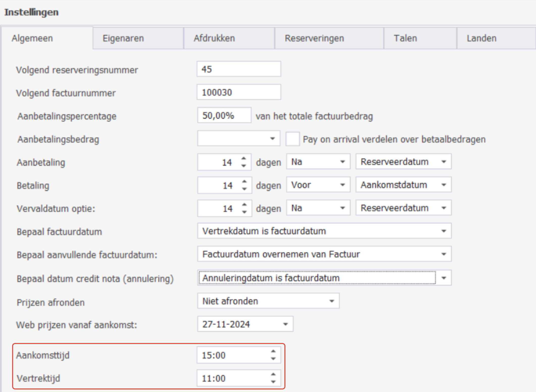536x392 pixels.
Task: Enable Pay on arrival verdelen checkbox
Action: 293,139
